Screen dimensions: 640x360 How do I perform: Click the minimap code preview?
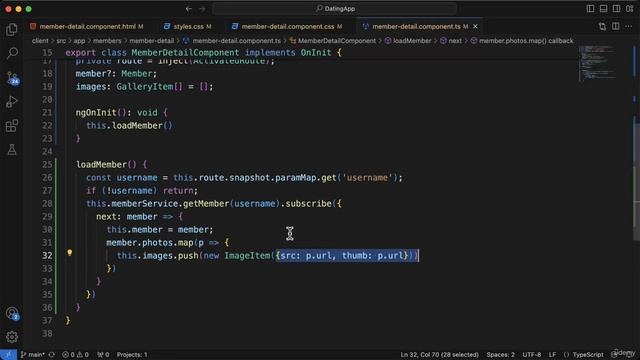click(x=598, y=63)
